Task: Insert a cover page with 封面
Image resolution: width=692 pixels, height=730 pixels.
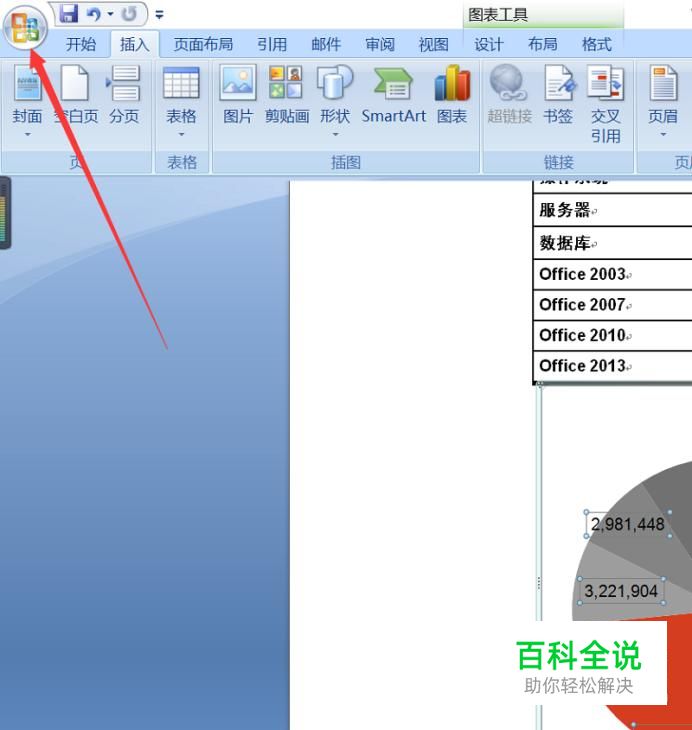Action: point(27,94)
